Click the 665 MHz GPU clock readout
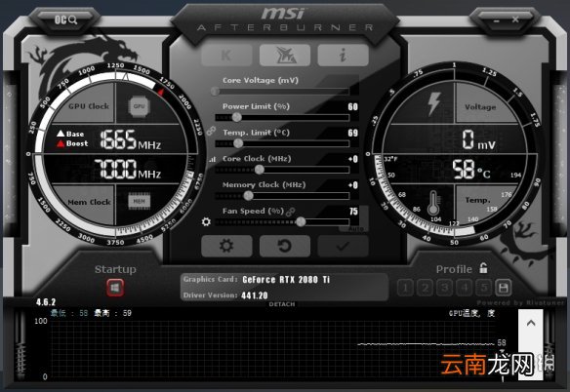570x392 pixels. pos(130,139)
